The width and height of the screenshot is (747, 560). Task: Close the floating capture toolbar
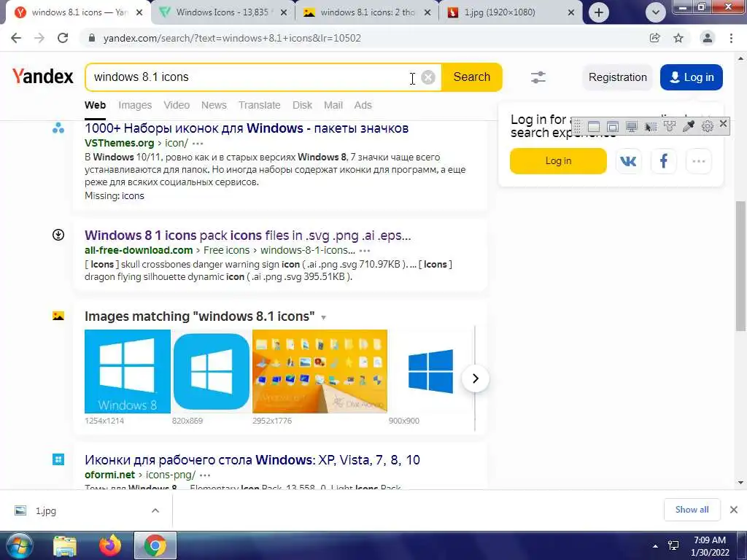point(723,124)
